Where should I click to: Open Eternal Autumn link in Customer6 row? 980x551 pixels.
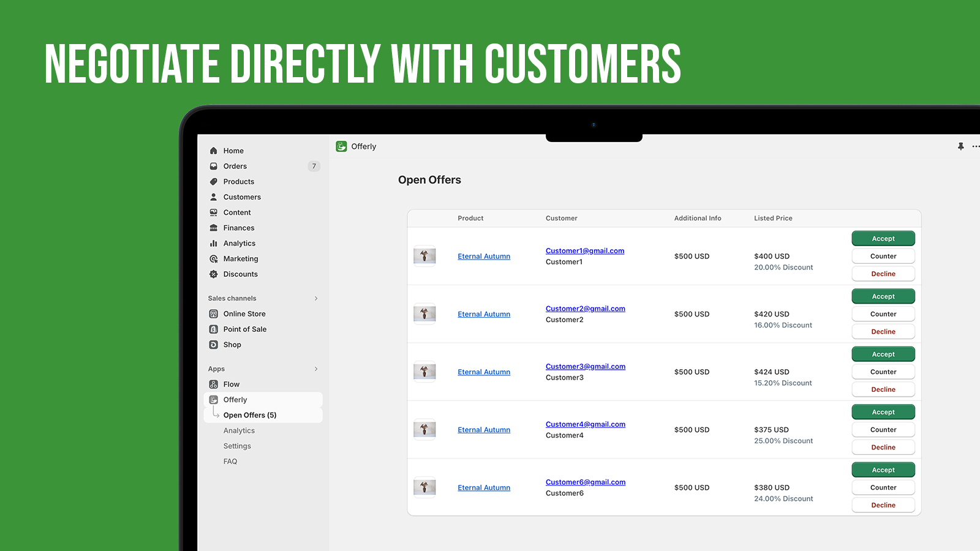coord(484,488)
